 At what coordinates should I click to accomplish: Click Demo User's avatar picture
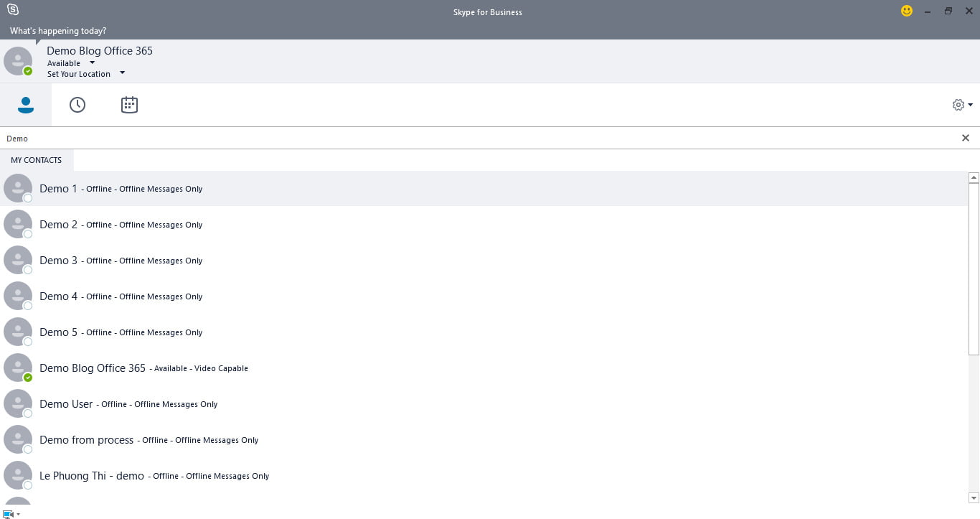pos(18,403)
